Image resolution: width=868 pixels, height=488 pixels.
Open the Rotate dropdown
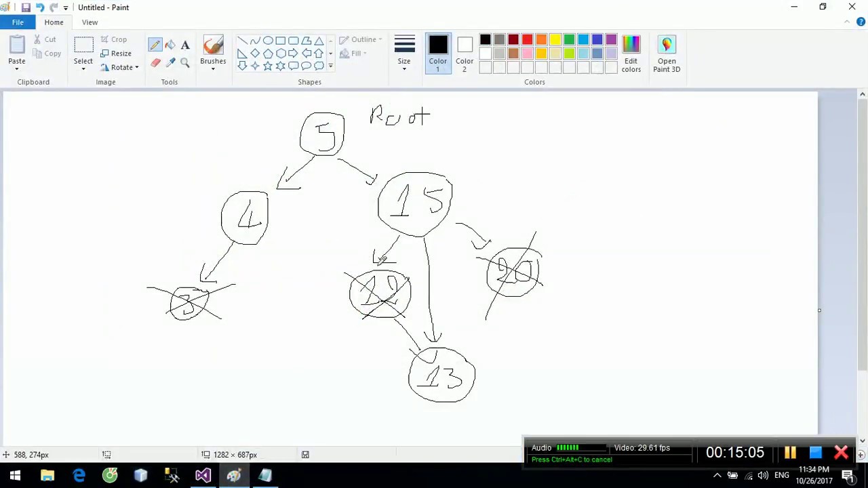(x=119, y=68)
